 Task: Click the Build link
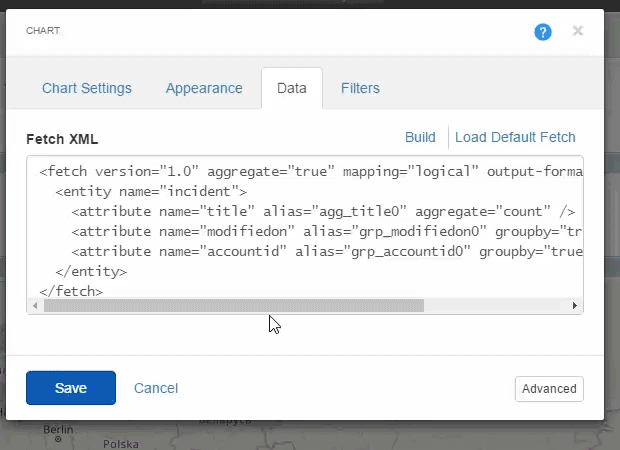click(420, 137)
